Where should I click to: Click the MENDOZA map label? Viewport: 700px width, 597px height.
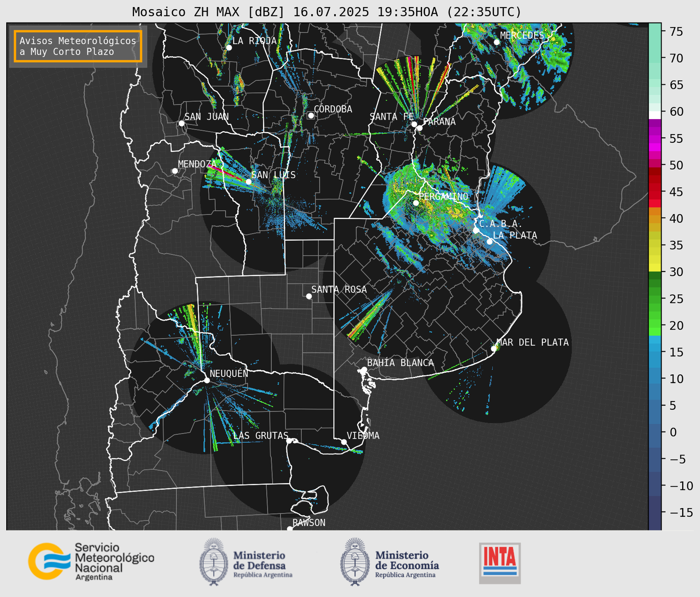pos(197,164)
